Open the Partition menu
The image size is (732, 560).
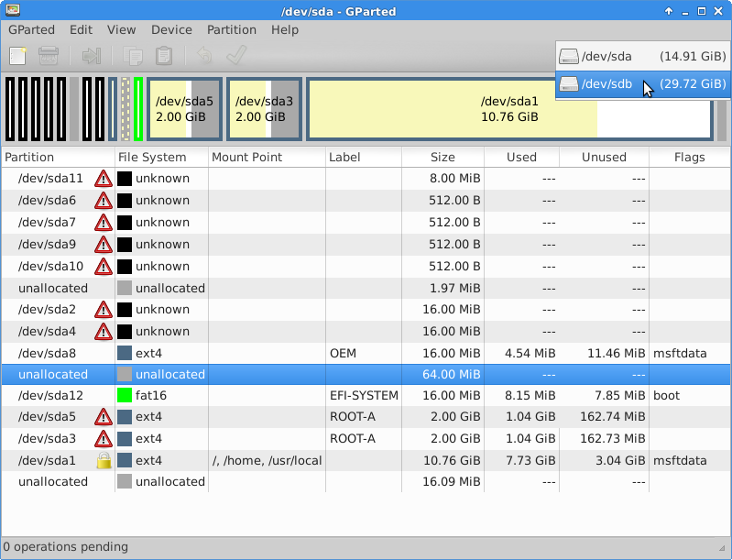(x=232, y=30)
